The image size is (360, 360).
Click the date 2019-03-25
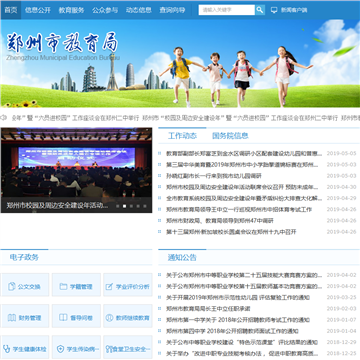click(341, 297)
